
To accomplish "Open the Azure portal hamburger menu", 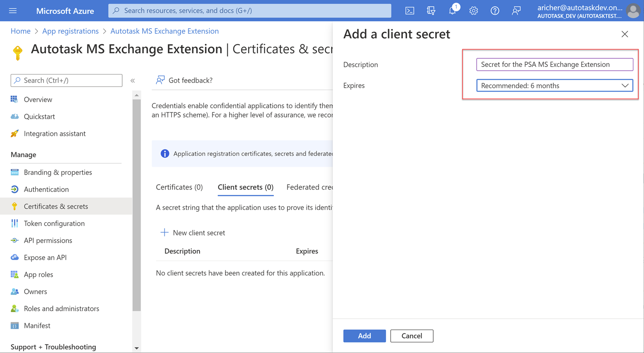I will pyautogui.click(x=13, y=11).
